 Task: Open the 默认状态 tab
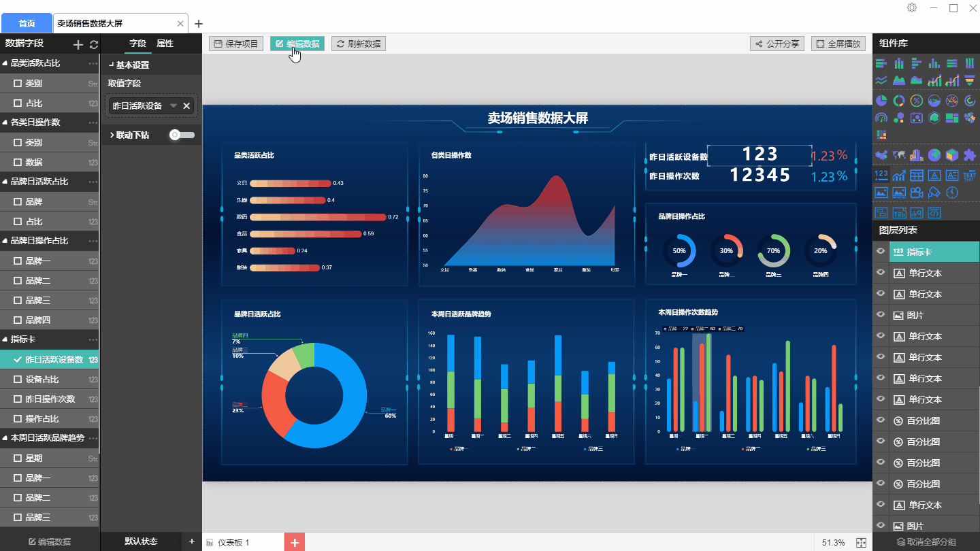[141, 541]
